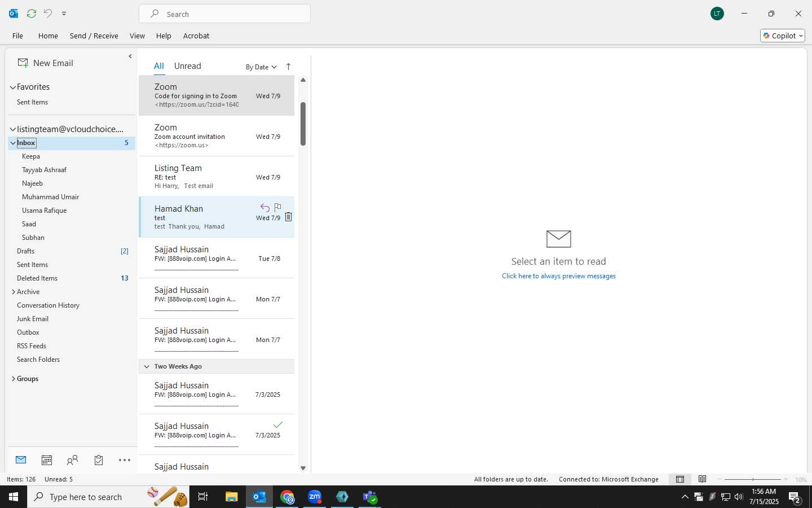Expand the Groups section
The height and width of the screenshot is (508, 812).
13,379
